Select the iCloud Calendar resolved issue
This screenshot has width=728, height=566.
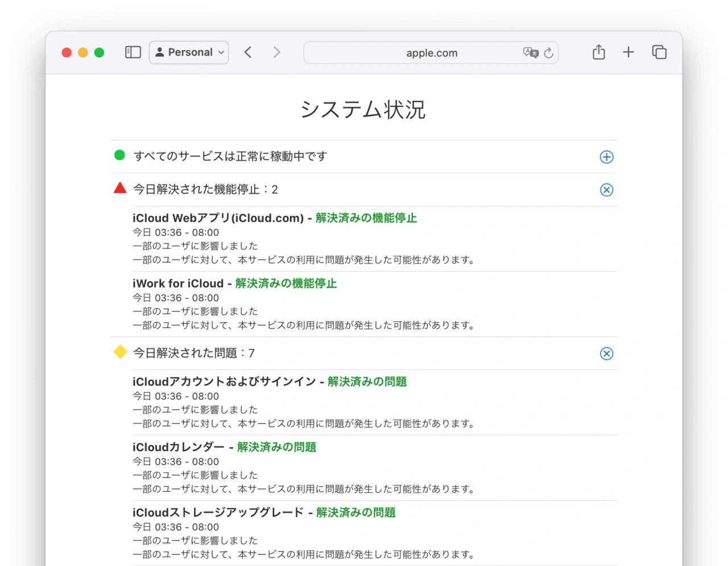[179, 447]
